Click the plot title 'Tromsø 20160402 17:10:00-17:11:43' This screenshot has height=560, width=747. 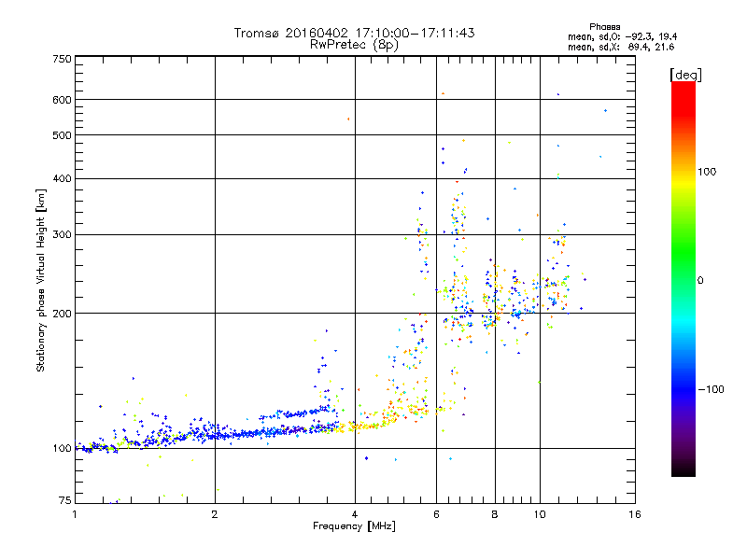coord(354,33)
